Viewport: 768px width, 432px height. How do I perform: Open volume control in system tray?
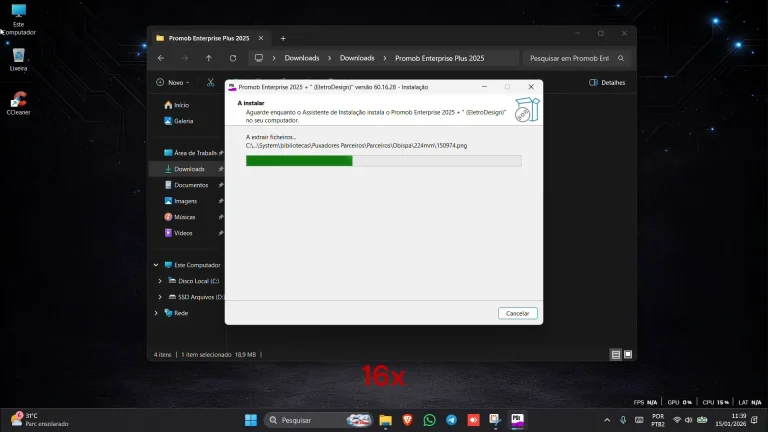[689, 420]
